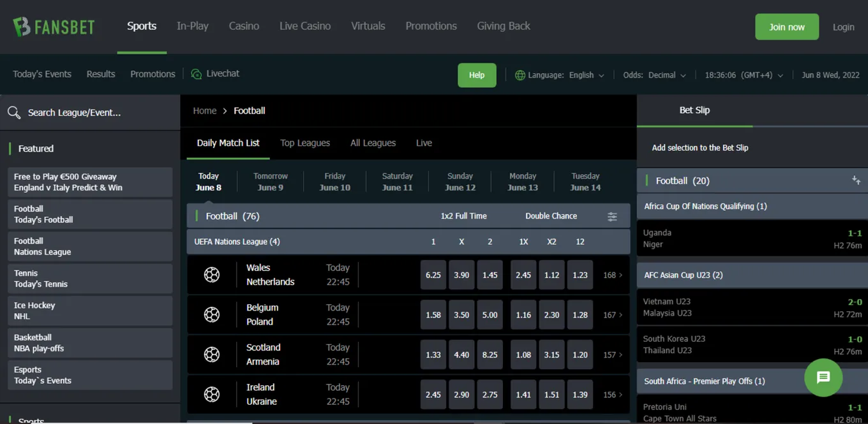Open Football Nations League featured item

coord(90,247)
